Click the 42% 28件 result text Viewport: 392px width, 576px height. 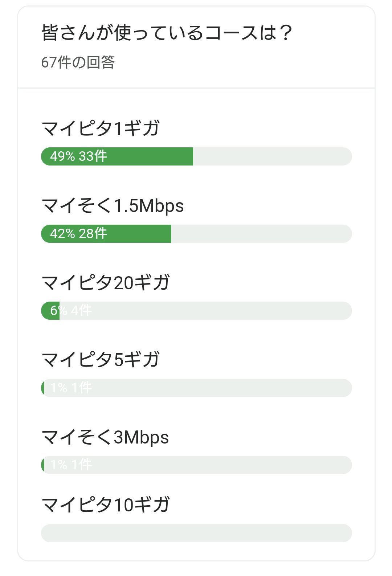78,234
